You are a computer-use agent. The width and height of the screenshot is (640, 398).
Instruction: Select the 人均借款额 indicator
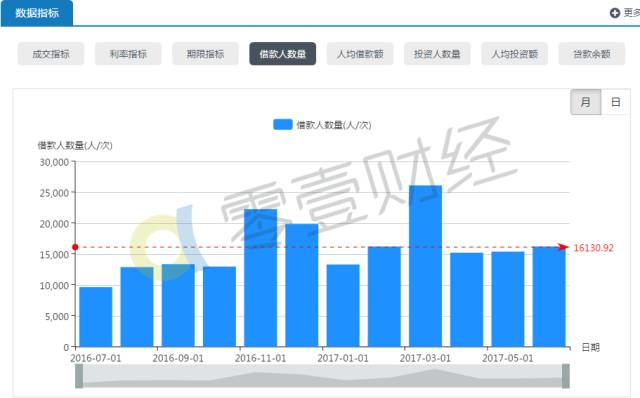(x=360, y=54)
